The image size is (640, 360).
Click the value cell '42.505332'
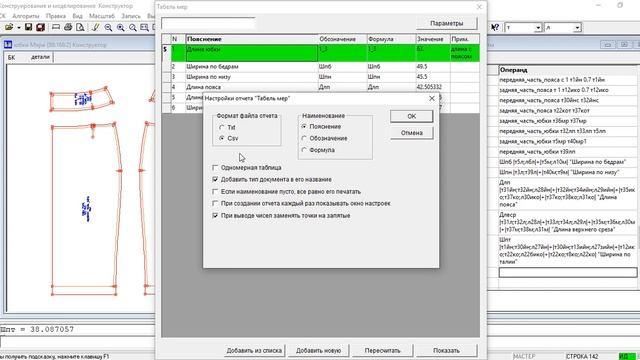433,87
